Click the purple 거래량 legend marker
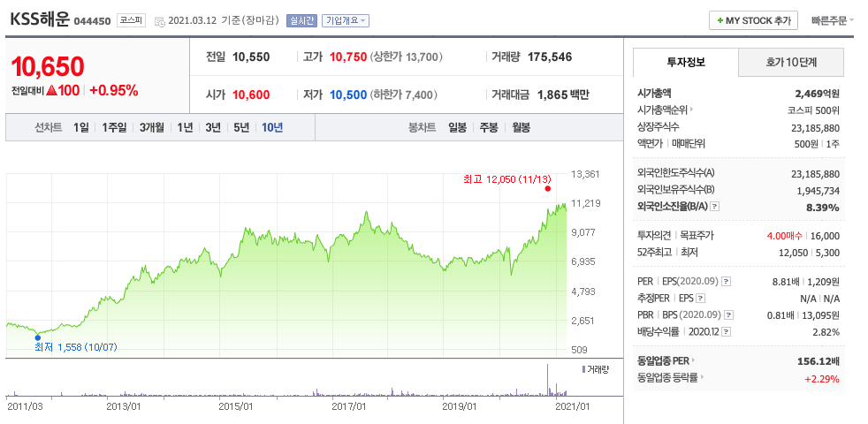Image resolution: width=868 pixels, height=424 pixels. pyautogui.click(x=583, y=369)
